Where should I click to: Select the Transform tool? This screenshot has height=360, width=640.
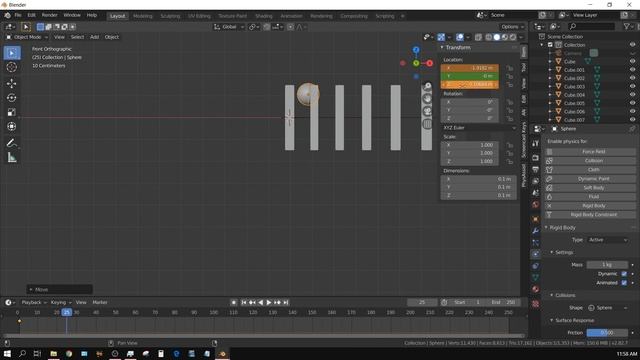click(12, 127)
